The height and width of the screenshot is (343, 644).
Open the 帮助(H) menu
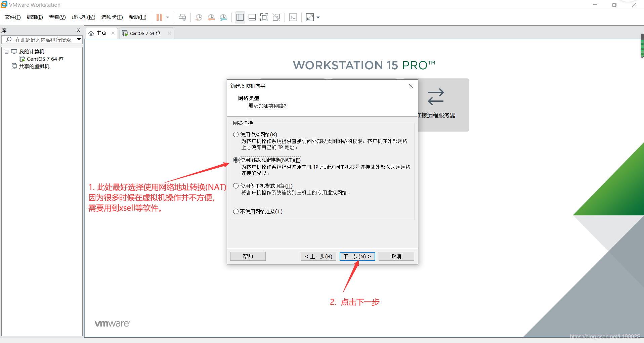[x=138, y=17]
